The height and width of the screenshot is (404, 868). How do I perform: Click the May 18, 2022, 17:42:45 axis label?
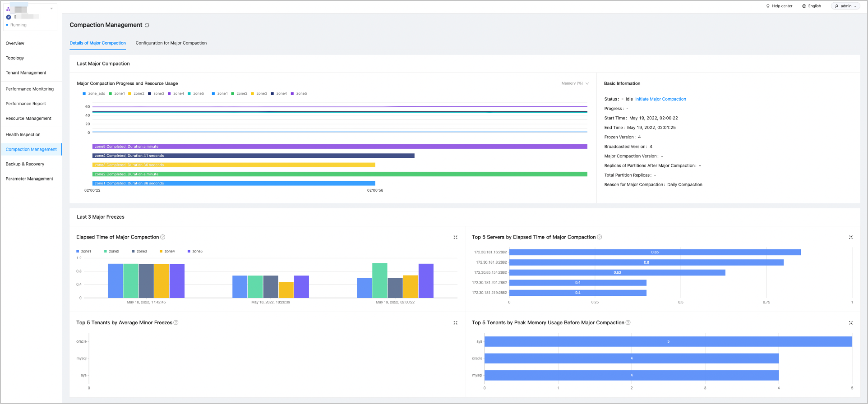click(146, 303)
